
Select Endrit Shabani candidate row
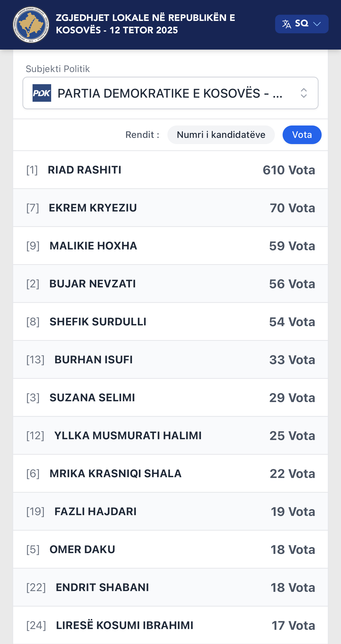pyautogui.click(x=170, y=587)
